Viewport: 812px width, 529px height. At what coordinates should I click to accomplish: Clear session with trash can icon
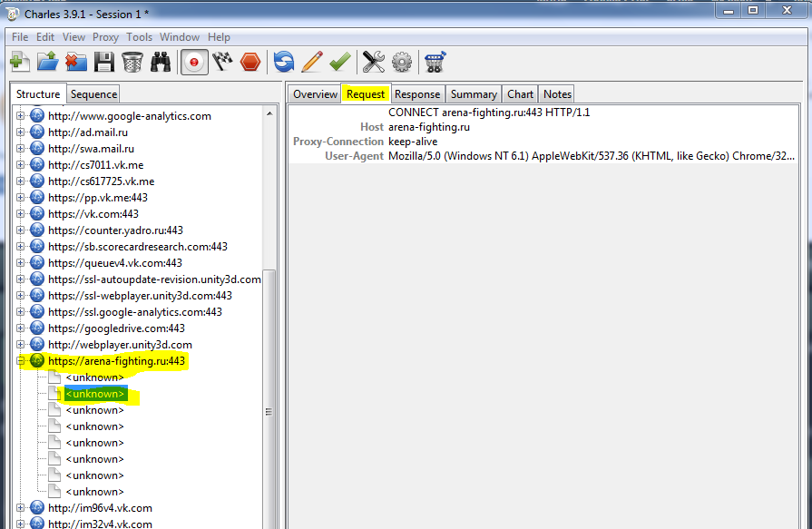[x=132, y=63]
